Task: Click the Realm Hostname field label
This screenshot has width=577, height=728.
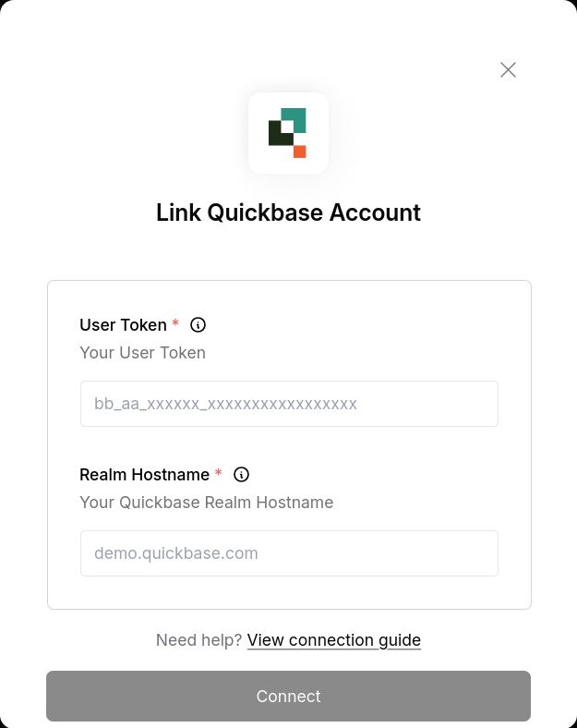Action: click(145, 475)
